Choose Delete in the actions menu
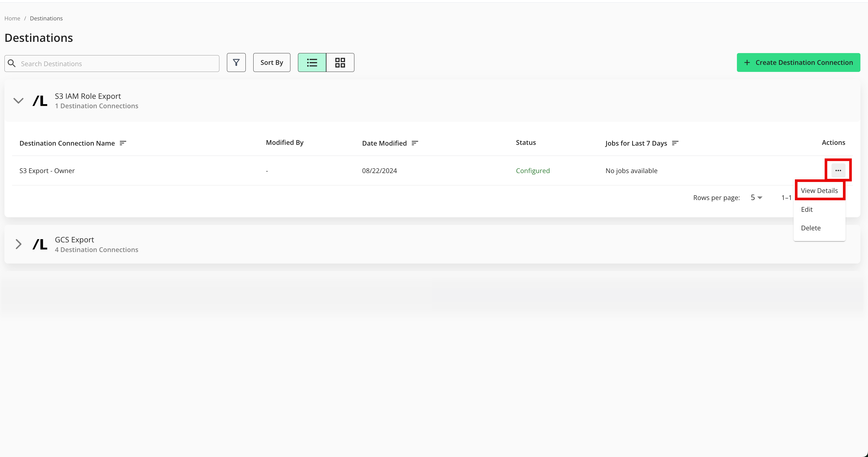868x457 pixels. click(x=811, y=228)
